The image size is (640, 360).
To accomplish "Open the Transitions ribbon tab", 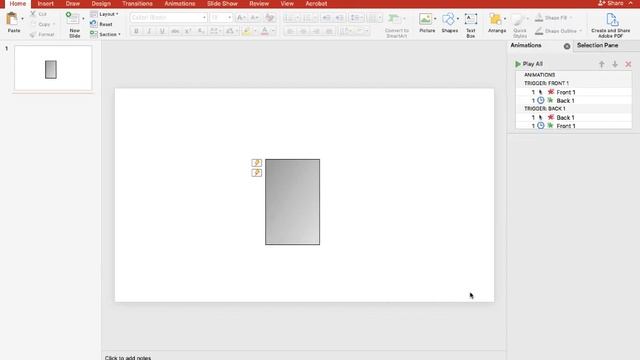I will click(x=137, y=4).
